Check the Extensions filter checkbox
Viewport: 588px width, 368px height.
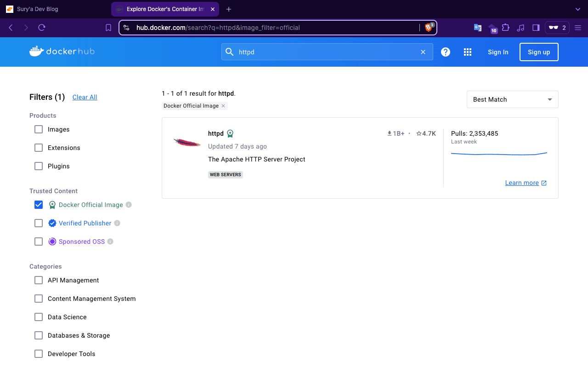[39, 148]
